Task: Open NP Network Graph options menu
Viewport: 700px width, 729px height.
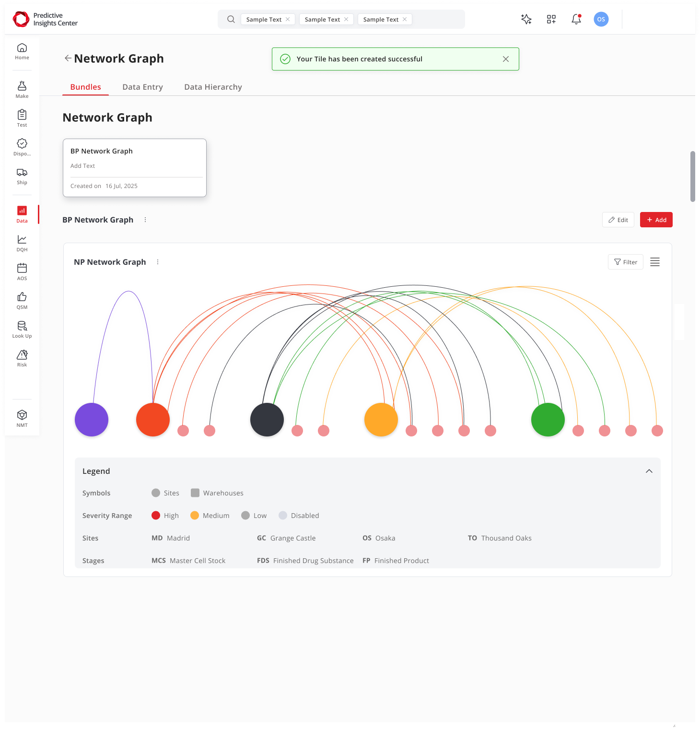Action: tap(158, 262)
